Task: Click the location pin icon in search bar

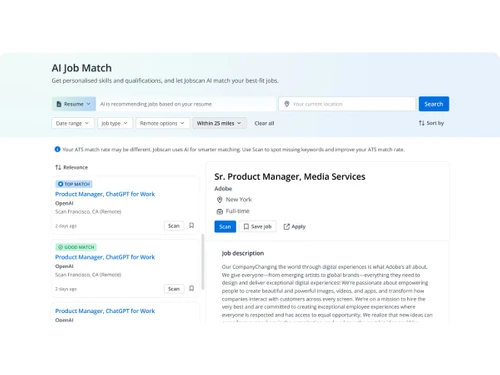Action: point(286,104)
